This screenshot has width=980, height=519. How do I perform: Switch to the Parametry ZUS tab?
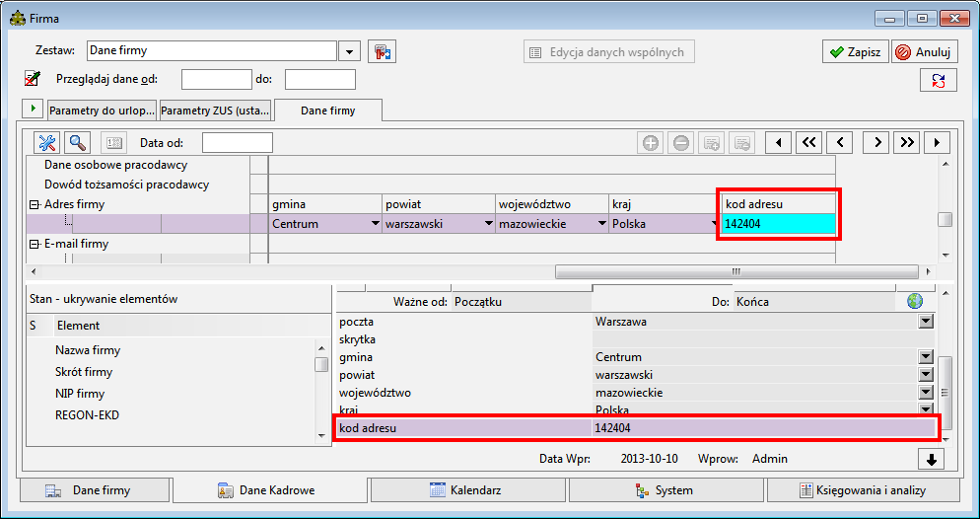point(213,111)
